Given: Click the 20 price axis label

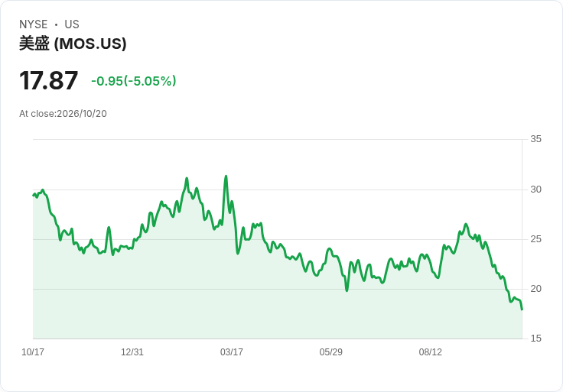Looking at the screenshot, I should pyautogui.click(x=535, y=289).
